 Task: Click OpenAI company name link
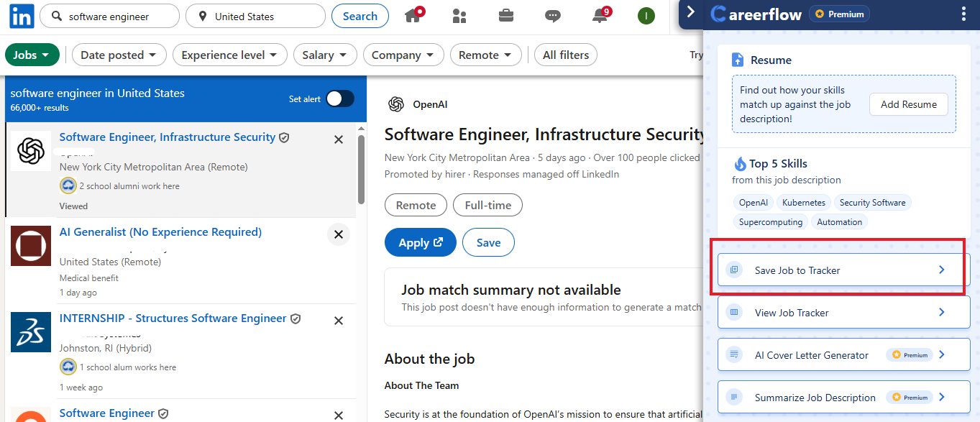(x=430, y=104)
